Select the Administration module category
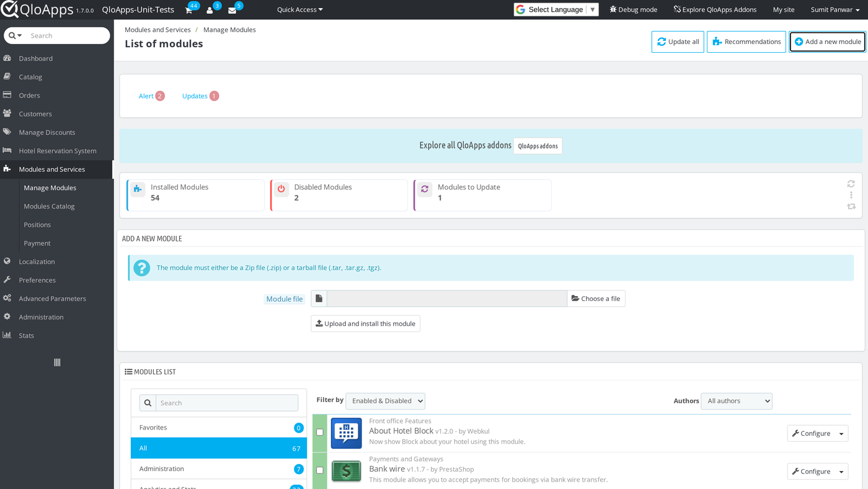Image resolution: width=868 pixels, height=489 pixels. [219, 469]
